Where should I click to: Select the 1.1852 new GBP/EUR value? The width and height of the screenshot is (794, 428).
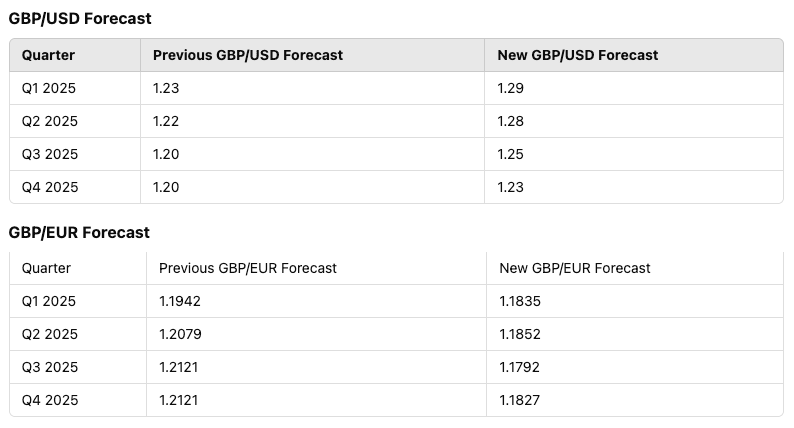519,334
